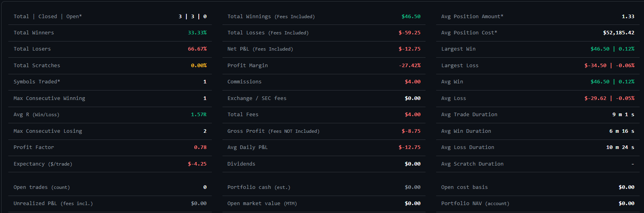This screenshot has width=644, height=213.
Task: Click the Avg Loss Duration value 10 m 24 s
Action: (x=620, y=147)
